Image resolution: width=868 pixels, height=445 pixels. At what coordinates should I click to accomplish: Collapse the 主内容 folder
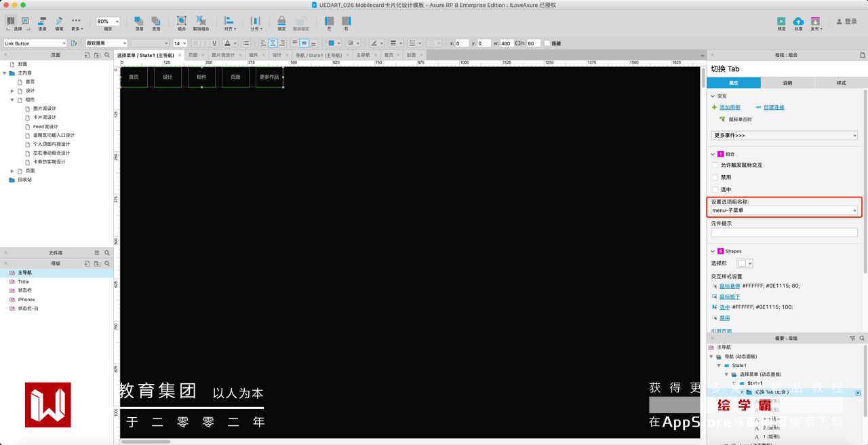(x=5, y=73)
